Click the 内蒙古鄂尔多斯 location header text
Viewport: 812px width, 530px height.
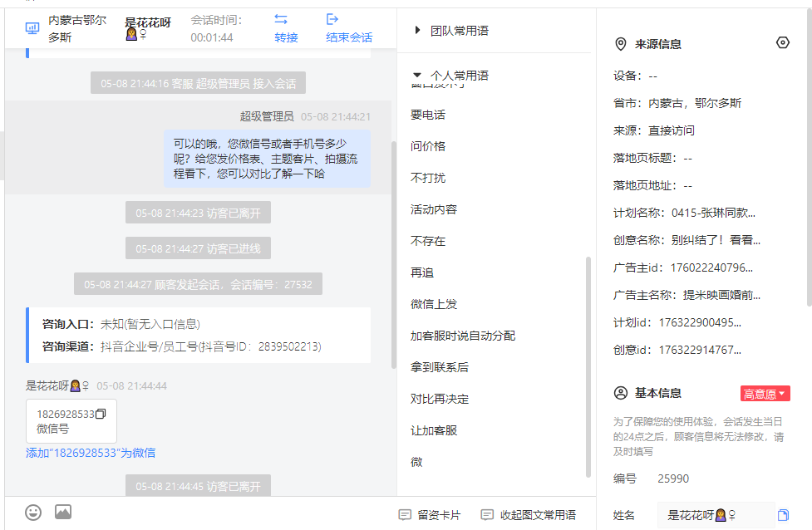[77, 28]
